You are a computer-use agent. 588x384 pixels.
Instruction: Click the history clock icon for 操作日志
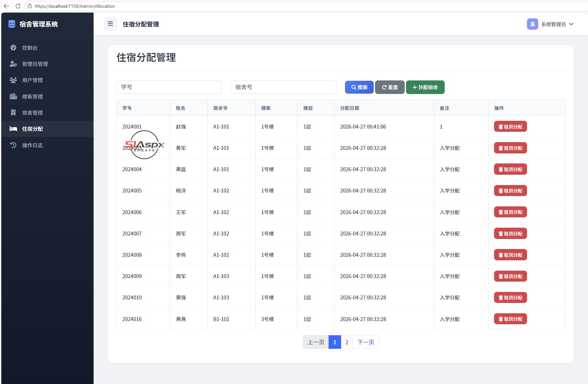click(13, 145)
